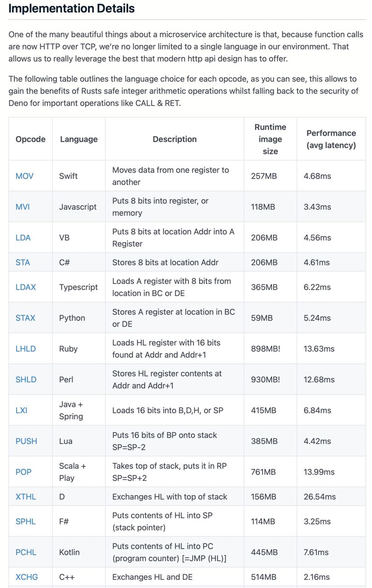
Task: Open the MOV opcode link
Action: [24, 176]
